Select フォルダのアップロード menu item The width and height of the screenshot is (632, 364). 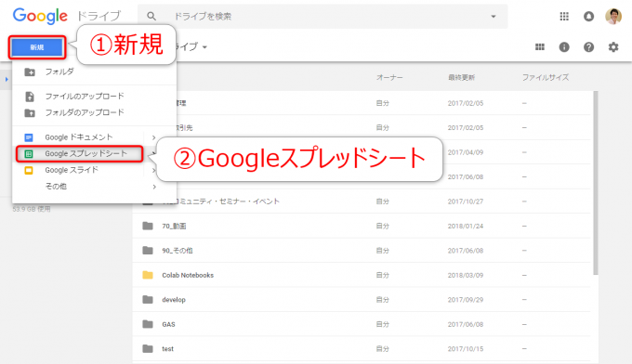(x=94, y=112)
